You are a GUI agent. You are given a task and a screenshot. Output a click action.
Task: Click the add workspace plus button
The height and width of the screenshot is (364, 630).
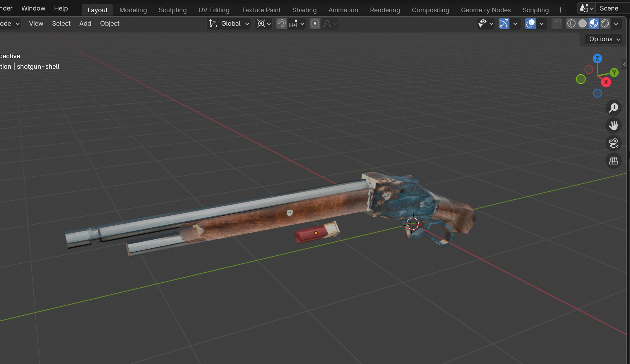tap(560, 10)
